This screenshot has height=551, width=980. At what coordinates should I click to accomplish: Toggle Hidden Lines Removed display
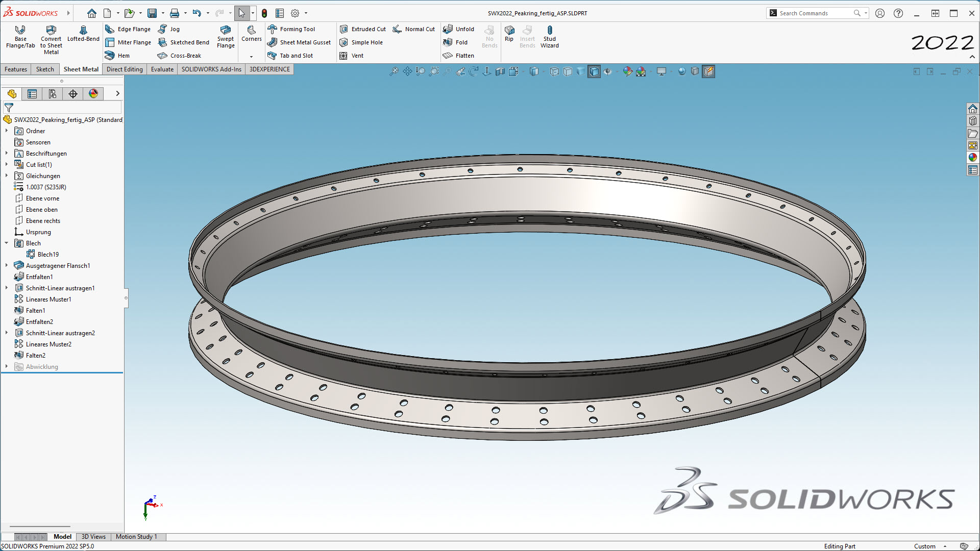tap(568, 71)
